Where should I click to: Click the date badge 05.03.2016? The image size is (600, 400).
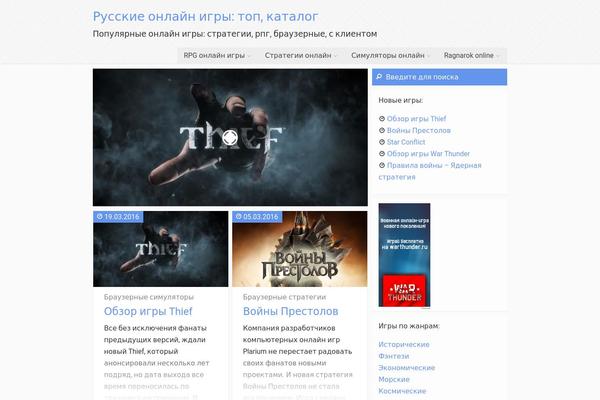(x=257, y=217)
